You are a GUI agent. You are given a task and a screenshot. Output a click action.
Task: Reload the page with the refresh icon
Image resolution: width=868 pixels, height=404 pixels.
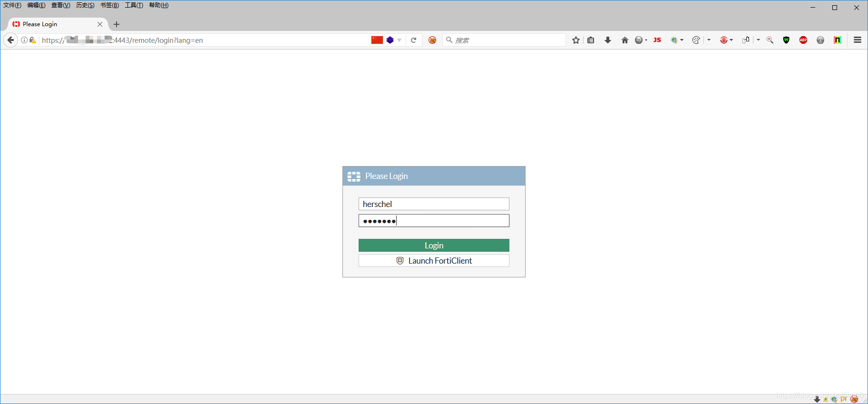tap(414, 40)
